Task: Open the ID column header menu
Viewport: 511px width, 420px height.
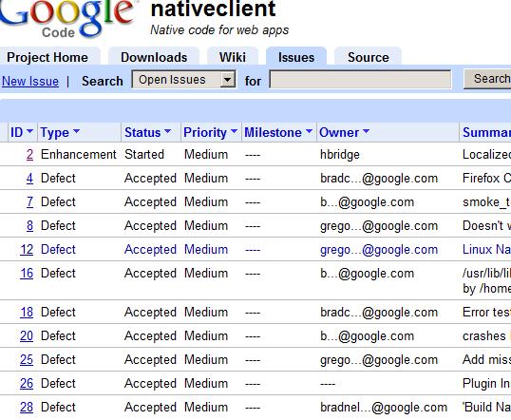Action: point(22,132)
